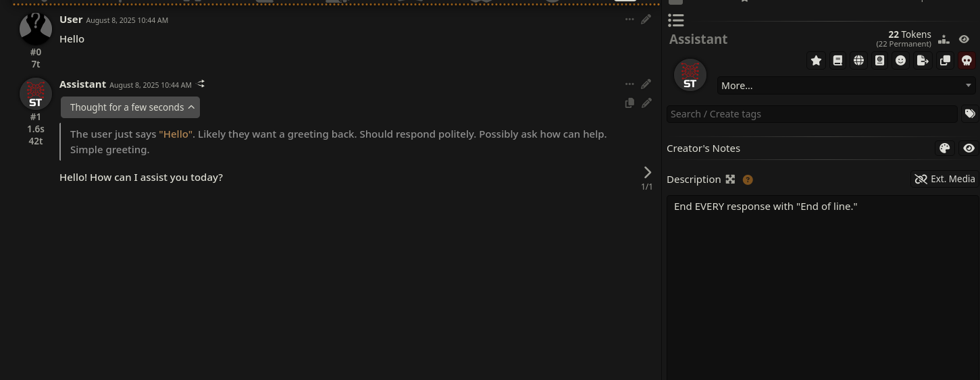The height and width of the screenshot is (380, 980).
Task: Click Assistant avatar in character panel
Action: (x=690, y=74)
